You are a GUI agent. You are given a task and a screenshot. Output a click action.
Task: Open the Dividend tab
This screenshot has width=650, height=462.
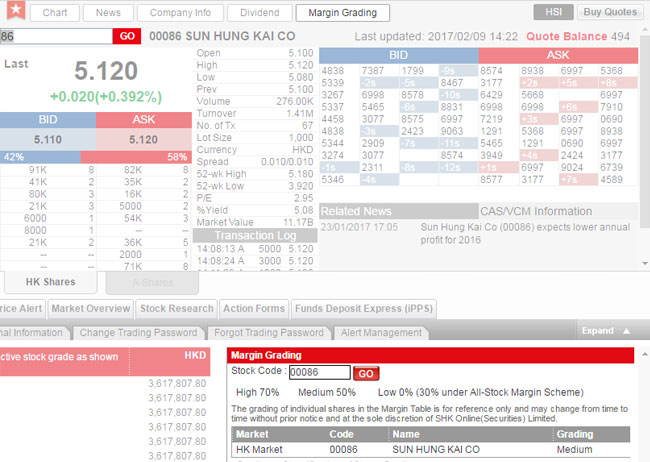click(260, 13)
